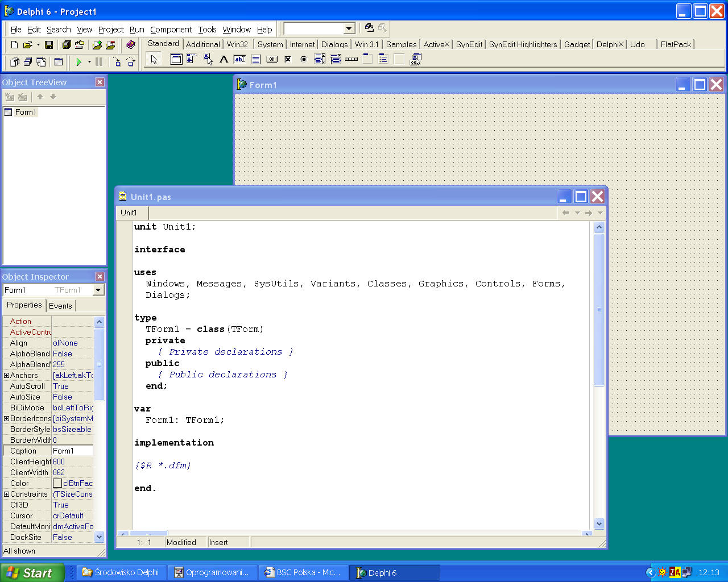728x582 pixels.
Task: Select the ComboBox component icon
Action: pyautogui.click(x=336, y=59)
